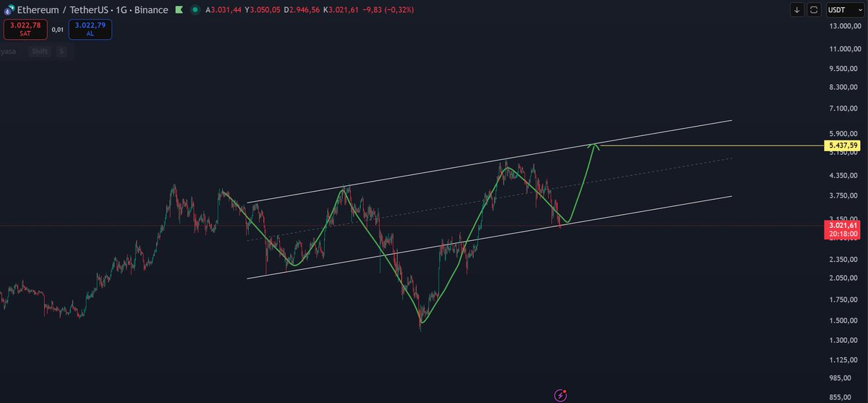Click the purple lightning icon at bottom
Viewport: 868px width, 403px height.
[x=561, y=395]
